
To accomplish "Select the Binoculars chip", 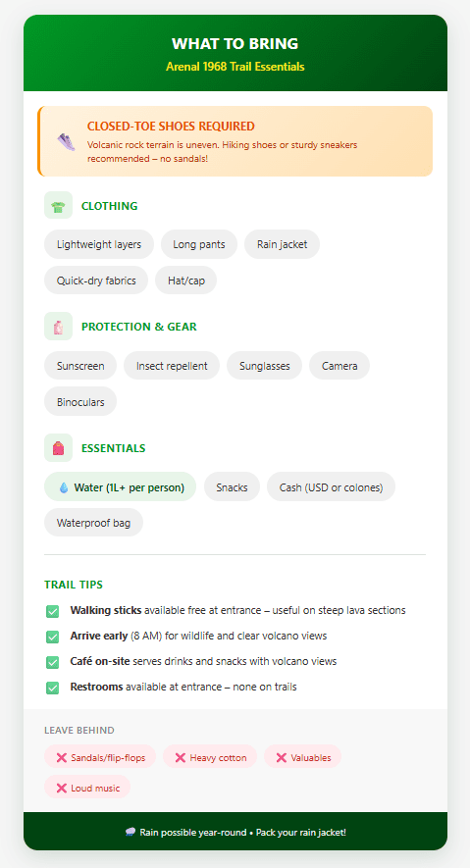I will pos(80,401).
